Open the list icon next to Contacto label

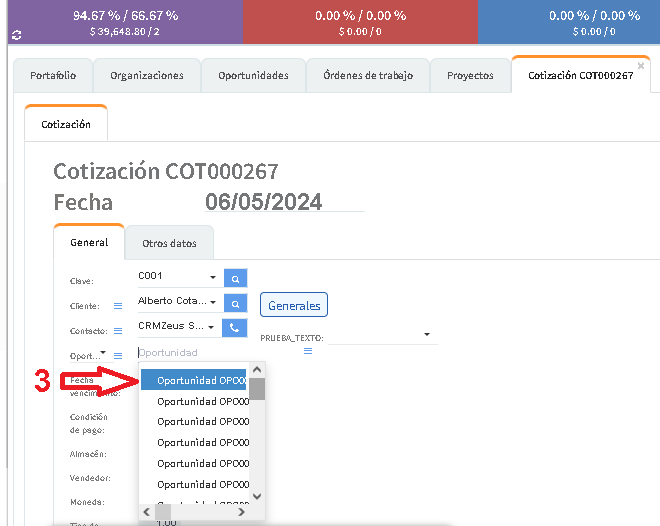click(x=117, y=330)
